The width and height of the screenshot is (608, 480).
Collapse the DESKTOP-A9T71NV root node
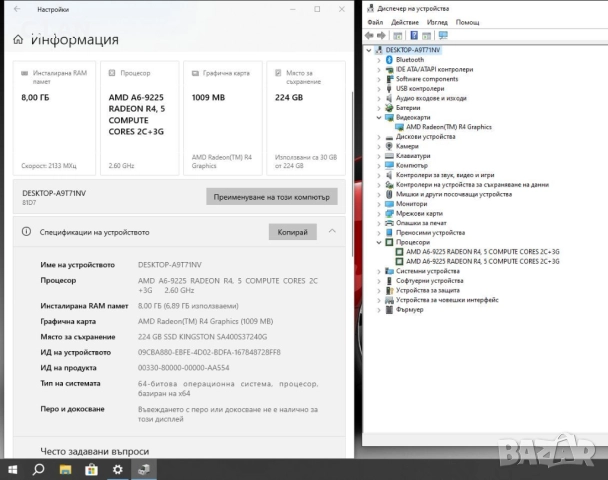coord(368,50)
